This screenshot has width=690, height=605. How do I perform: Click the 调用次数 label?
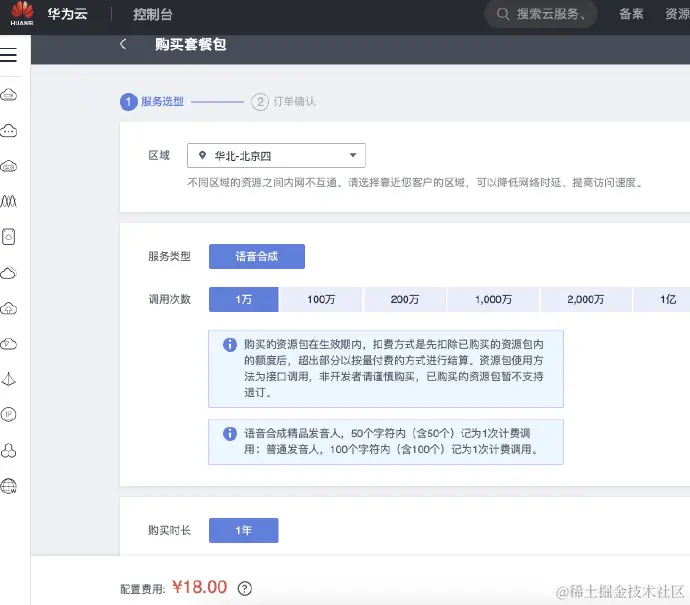point(169,299)
